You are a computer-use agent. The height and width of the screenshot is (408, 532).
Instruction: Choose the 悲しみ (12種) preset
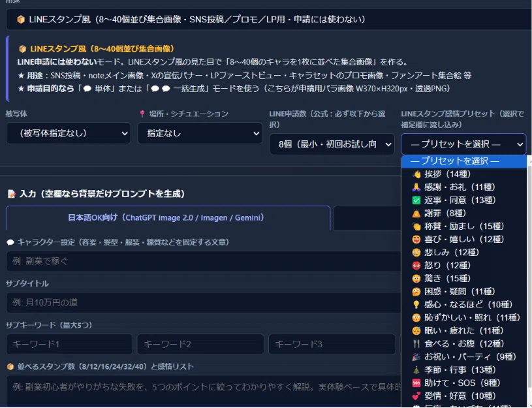pyautogui.click(x=463, y=253)
